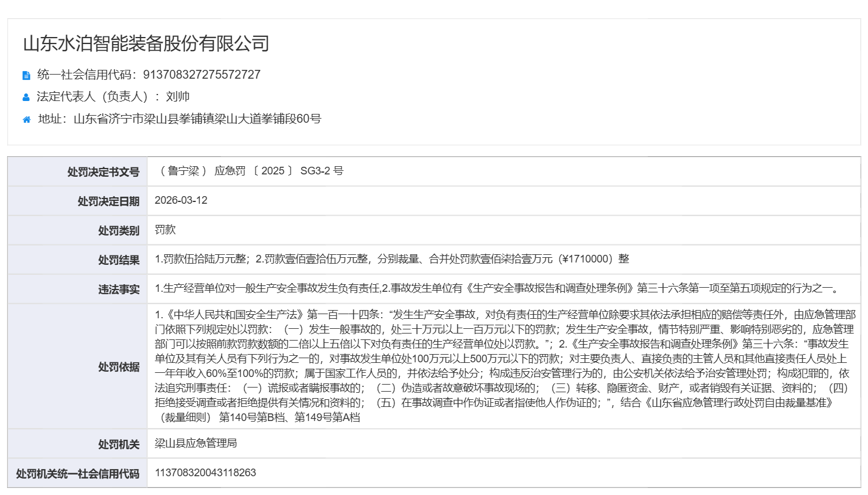The width and height of the screenshot is (868, 495).
Task: Click the document number containing SG3-2 号
Action: [250, 171]
